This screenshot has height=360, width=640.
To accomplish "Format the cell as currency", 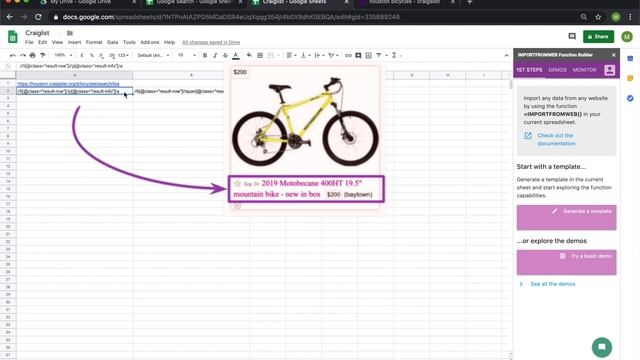I will click(82, 55).
